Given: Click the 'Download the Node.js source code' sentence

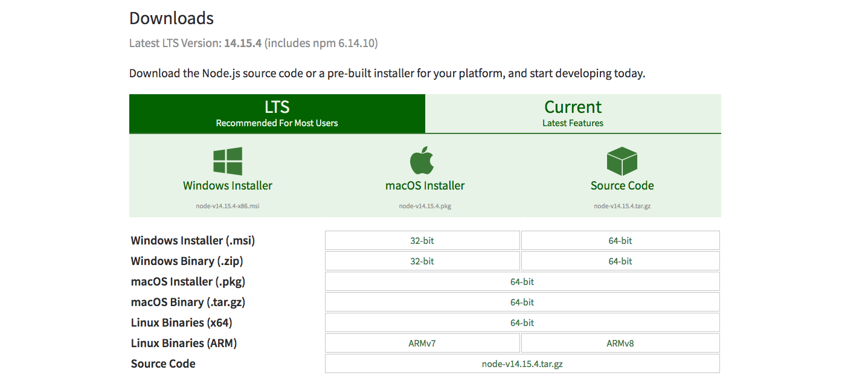Looking at the screenshot, I should coord(387,74).
